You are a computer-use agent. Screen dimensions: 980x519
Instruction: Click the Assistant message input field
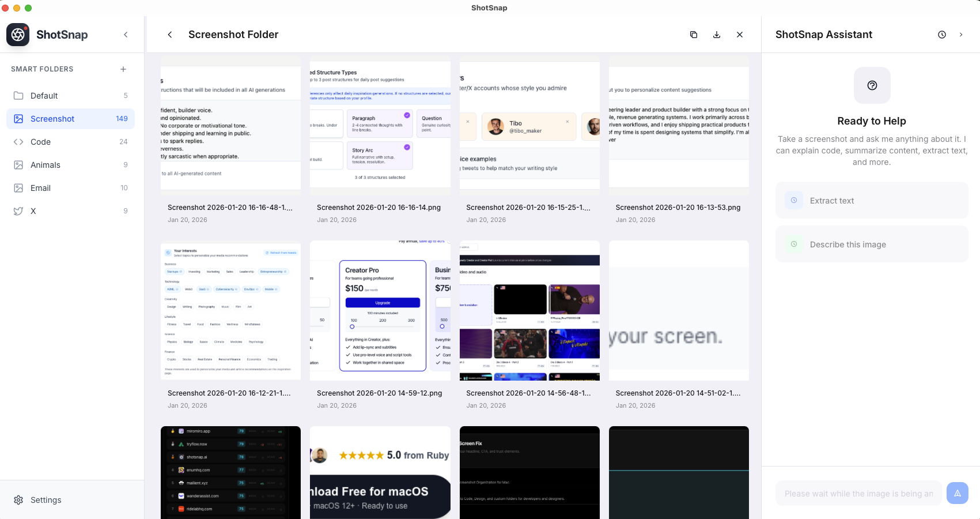pos(858,493)
